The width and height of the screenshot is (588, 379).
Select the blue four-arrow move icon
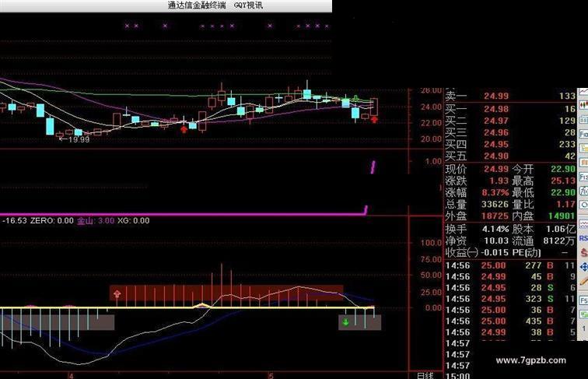click(x=583, y=267)
